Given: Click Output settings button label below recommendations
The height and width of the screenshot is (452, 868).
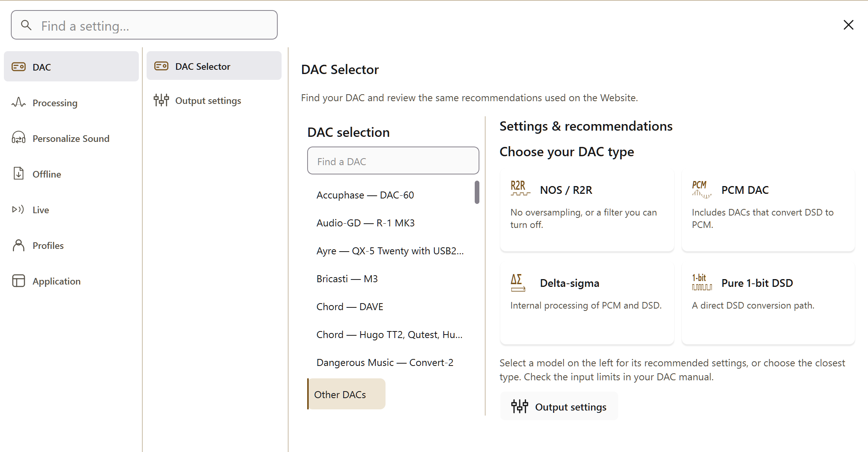Looking at the screenshot, I should 571,407.
